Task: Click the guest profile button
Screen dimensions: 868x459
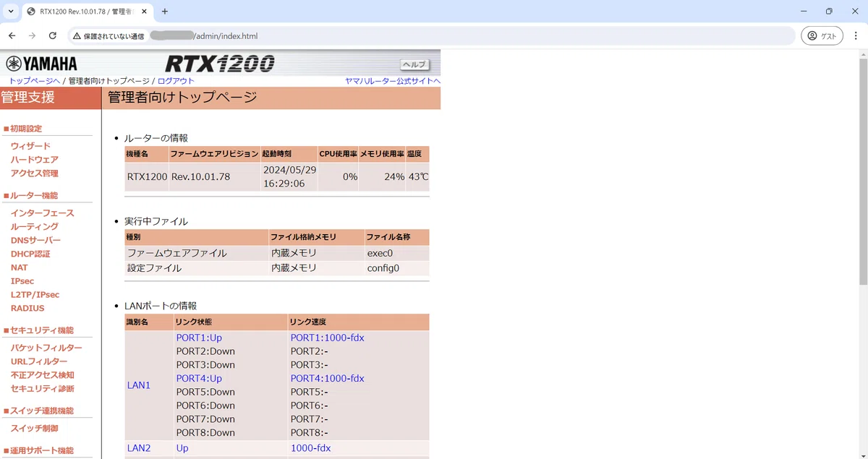Action: pyautogui.click(x=822, y=35)
